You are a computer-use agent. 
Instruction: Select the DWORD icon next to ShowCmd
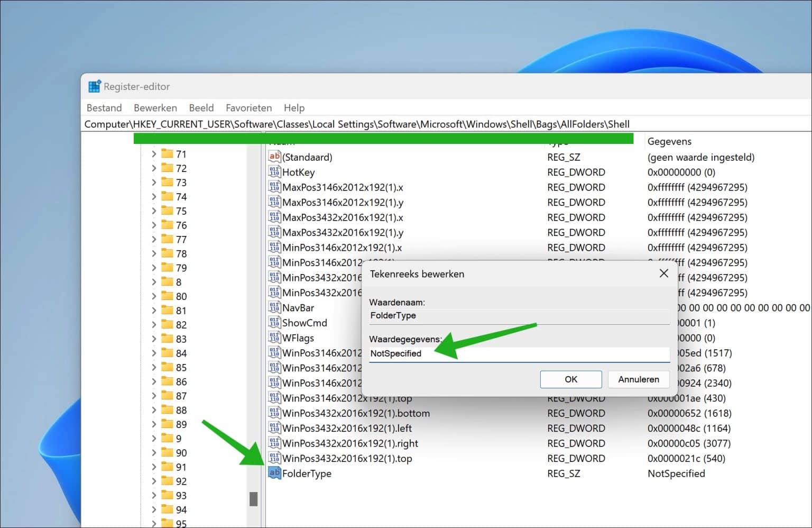pos(274,323)
